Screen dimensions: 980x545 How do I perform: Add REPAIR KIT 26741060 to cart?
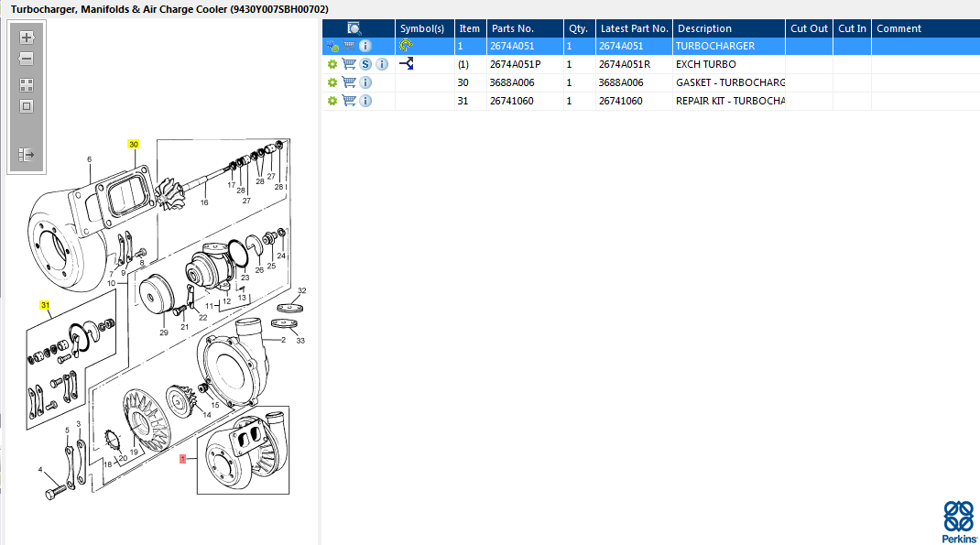coord(349,100)
